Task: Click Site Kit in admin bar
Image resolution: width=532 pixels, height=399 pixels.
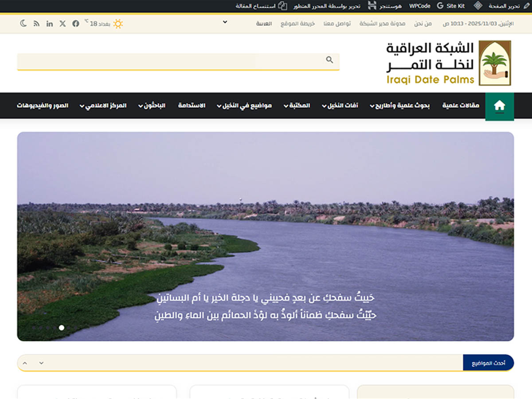Action: point(450,6)
